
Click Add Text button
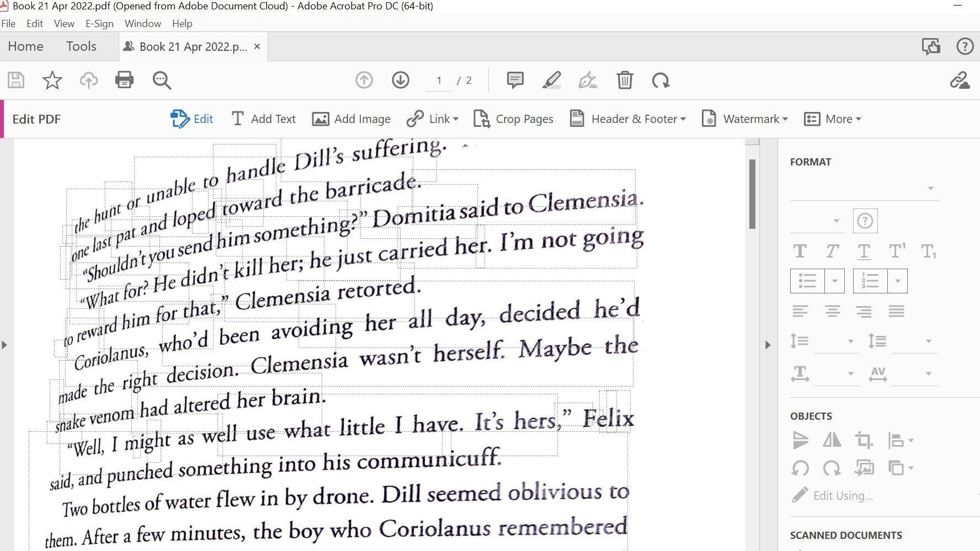coord(263,119)
